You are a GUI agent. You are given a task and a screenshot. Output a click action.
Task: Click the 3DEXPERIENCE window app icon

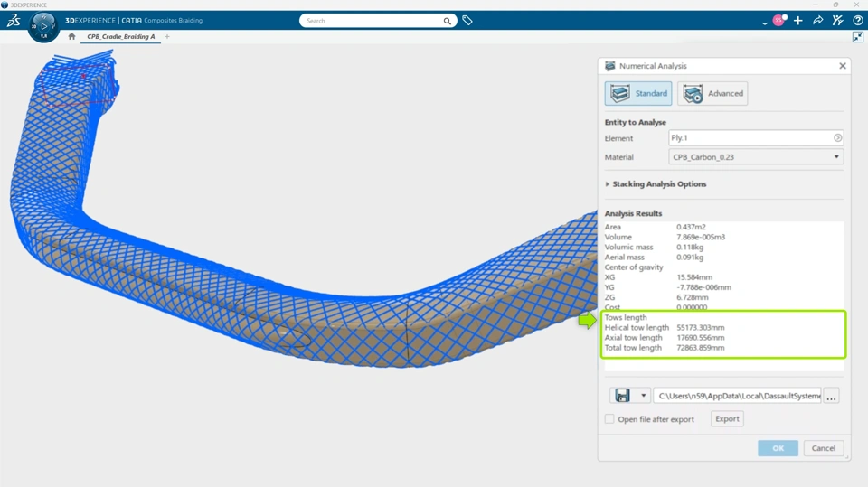pyautogui.click(x=5, y=5)
